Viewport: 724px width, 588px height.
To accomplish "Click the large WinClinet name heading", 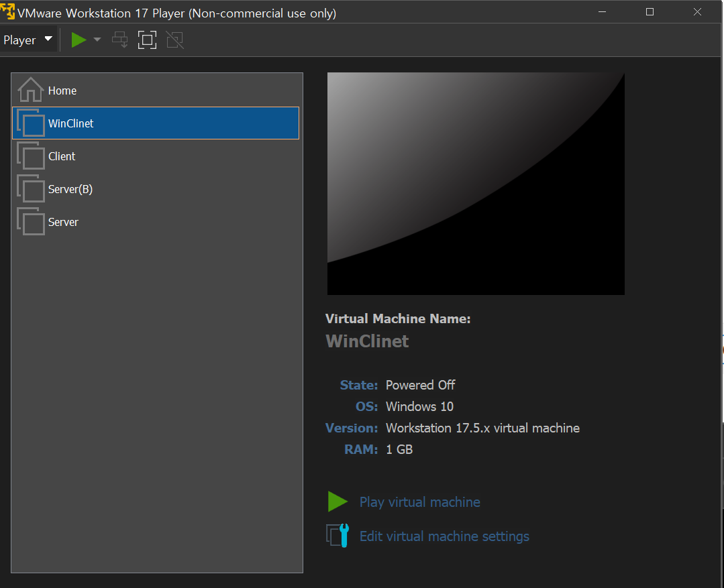I will click(367, 341).
